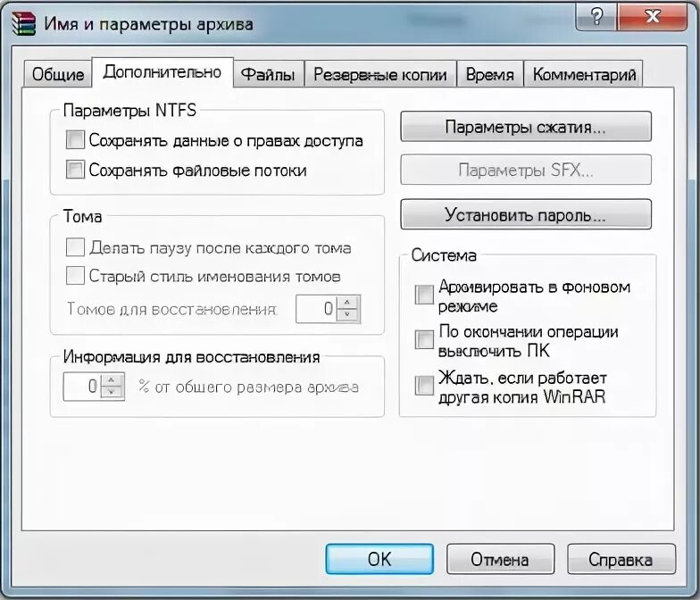700x600 pixels.
Task: Click the Томов для восстановления number field
Action: pos(317,309)
